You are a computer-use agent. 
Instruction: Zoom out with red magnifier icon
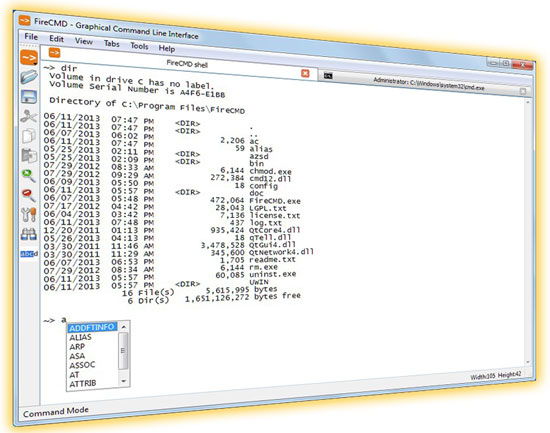click(x=29, y=195)
